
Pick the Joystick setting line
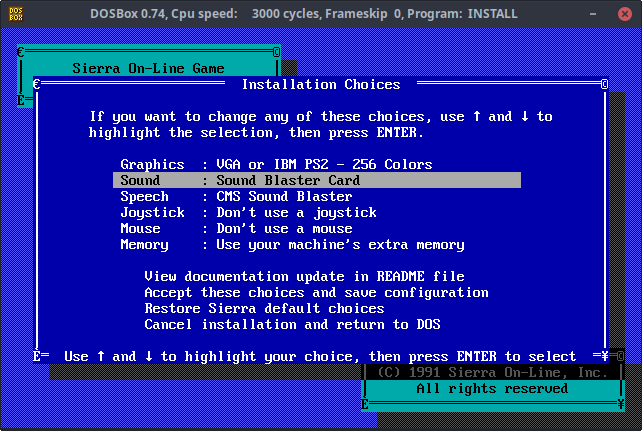248,212
